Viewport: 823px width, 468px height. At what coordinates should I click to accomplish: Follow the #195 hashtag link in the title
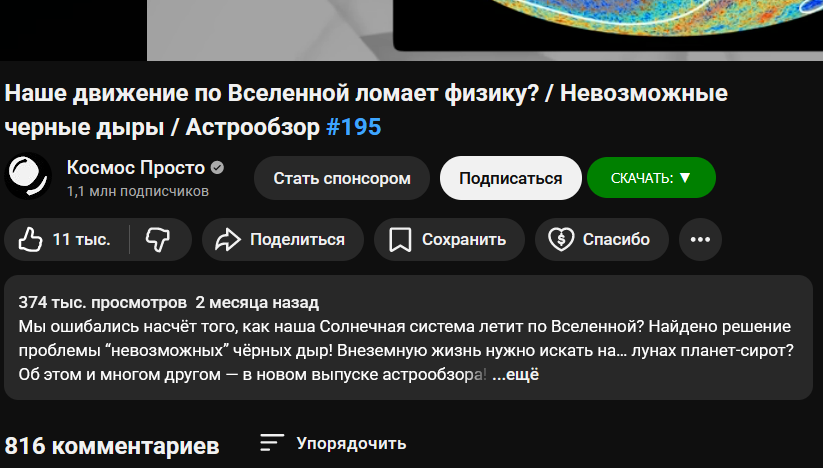354,127
